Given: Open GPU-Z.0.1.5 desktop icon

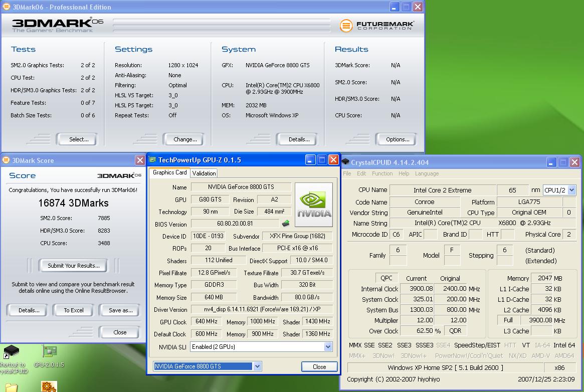Looking at the screenshot, I should [x=49, y=356].
